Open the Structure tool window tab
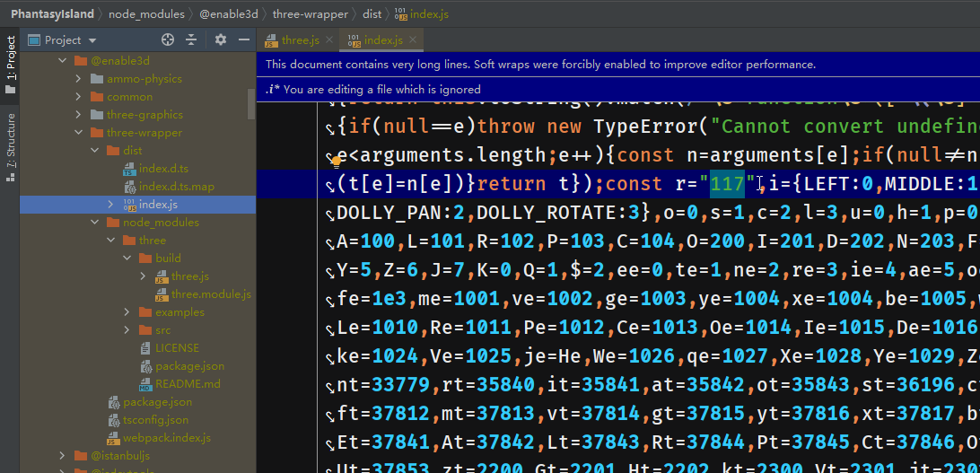 tap(10, 147)
